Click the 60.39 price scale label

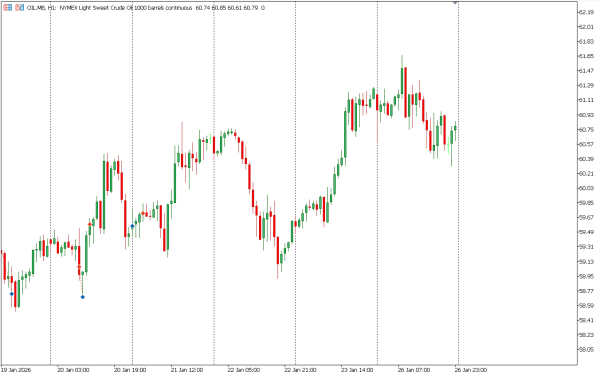pos(586,159)
